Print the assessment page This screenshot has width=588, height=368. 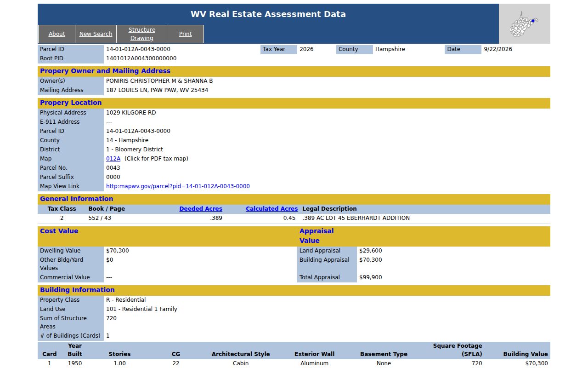186,34
